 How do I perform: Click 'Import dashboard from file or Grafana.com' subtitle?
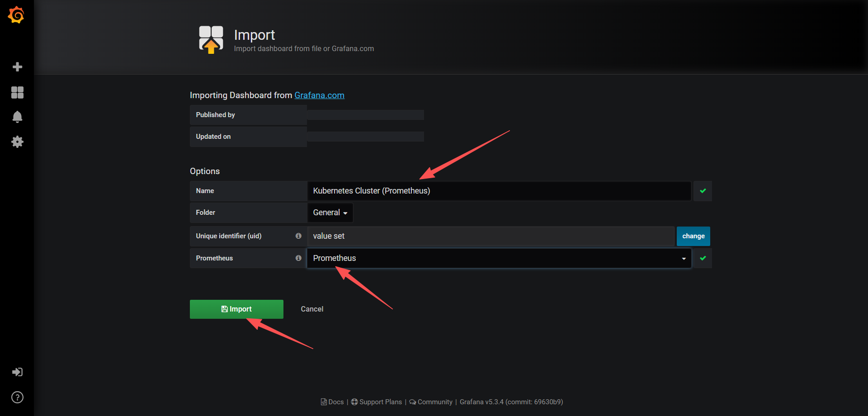click(304, 48)
